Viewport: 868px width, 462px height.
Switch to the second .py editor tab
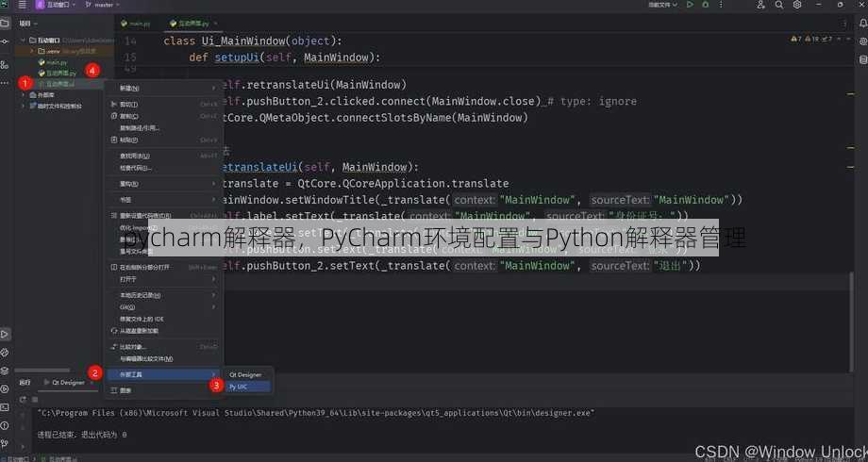coord(193,24)
